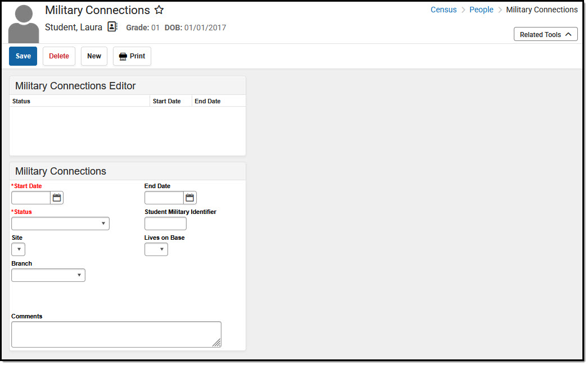This screenshot has height=365, width=588.
Task: Save the military connections record
Action: coord(22,56)
